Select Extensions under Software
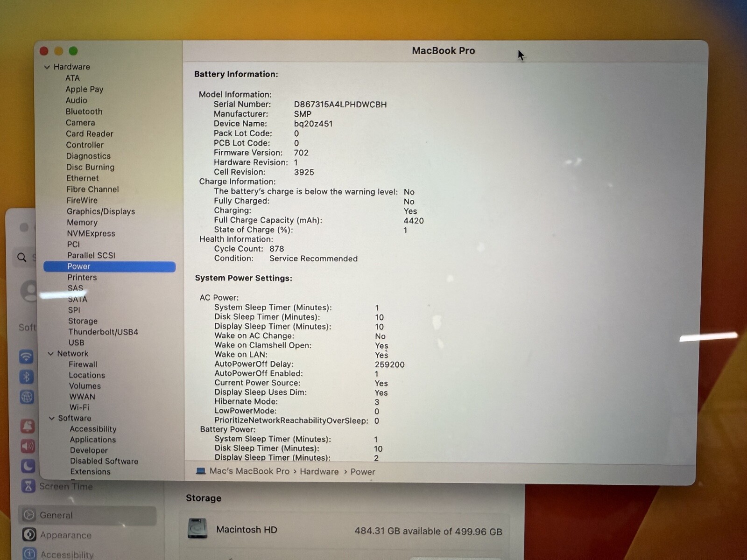The image size is (747, 560). click(90, 472)
